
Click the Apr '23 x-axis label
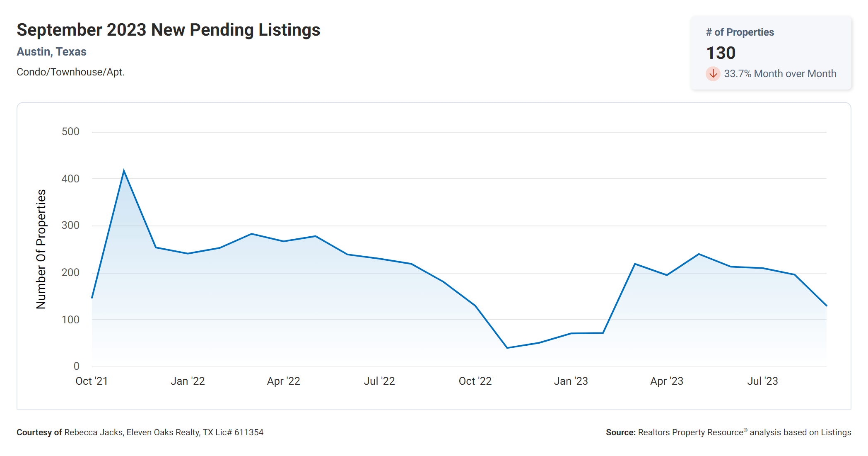666,381
